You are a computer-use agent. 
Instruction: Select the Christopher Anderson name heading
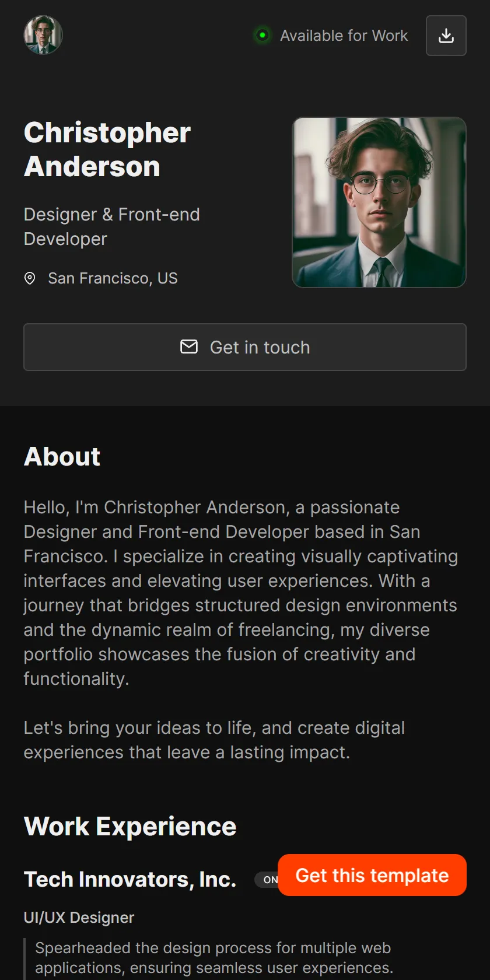pyautogui.click(x=107, y=149)
